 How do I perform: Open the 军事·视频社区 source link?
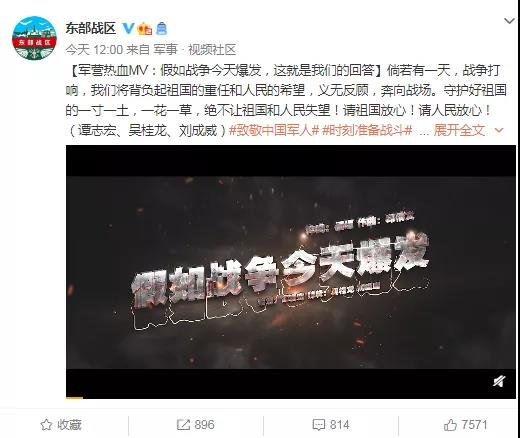point(195,50)
